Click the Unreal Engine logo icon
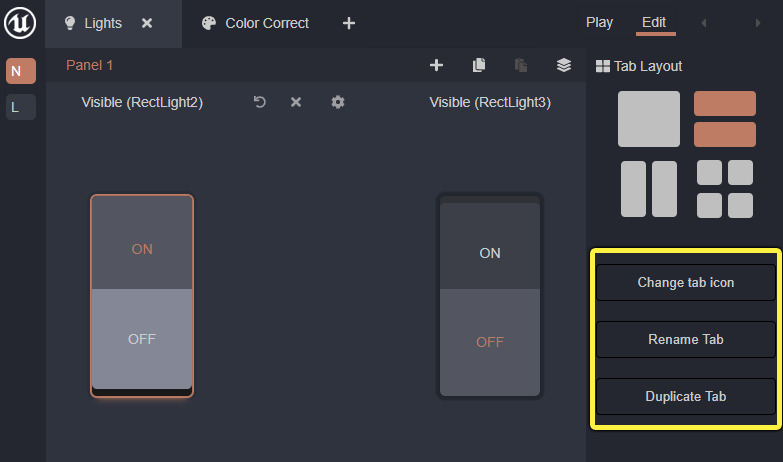783x462 pixels. point(20,22)
